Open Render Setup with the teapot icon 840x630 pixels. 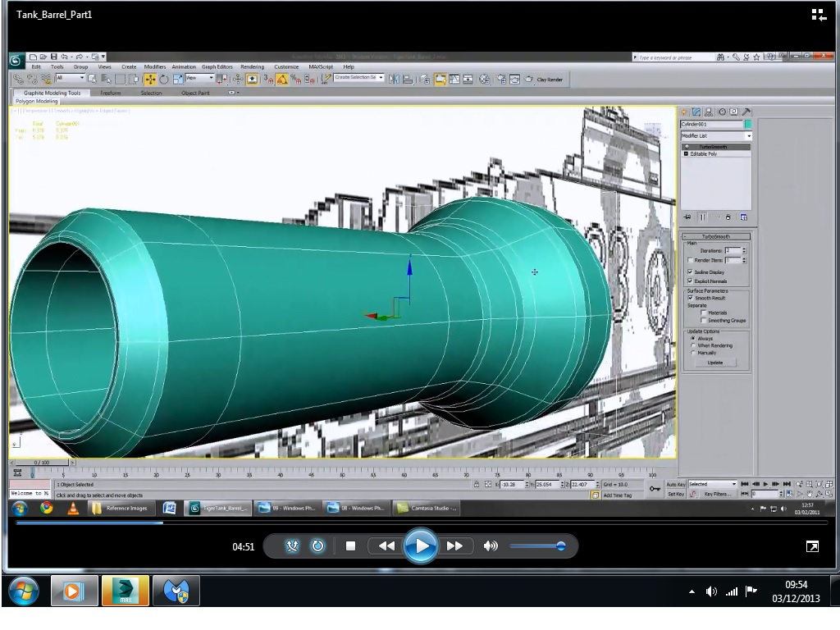[x=500, y=79]
